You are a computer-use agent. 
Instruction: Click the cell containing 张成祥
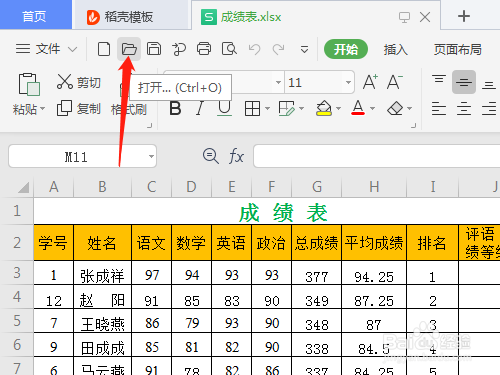(x=103, y=273)
